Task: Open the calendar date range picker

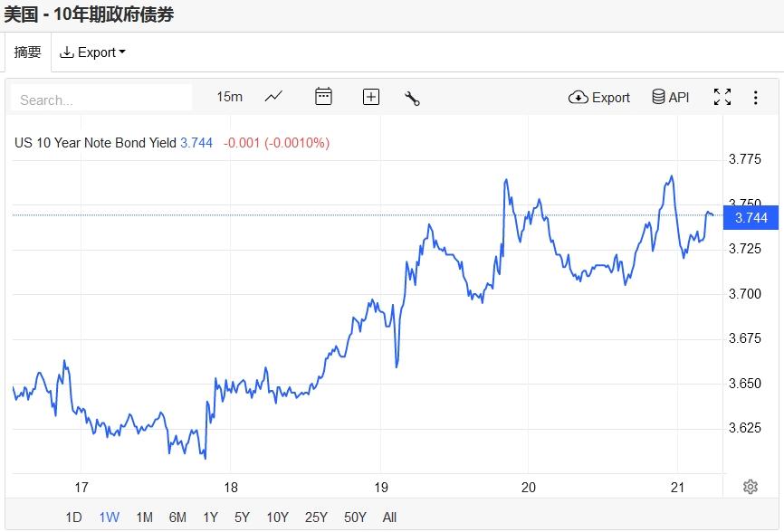Action: point(323,97)
